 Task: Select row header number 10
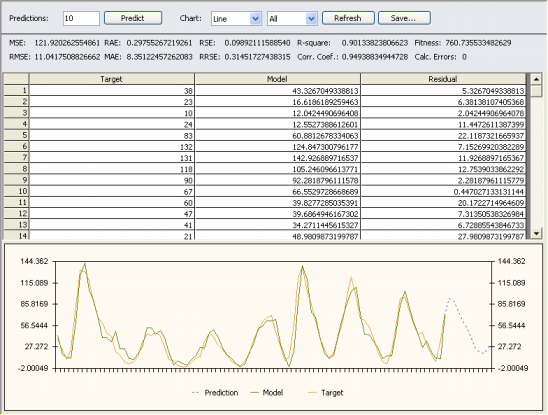point(16,191)
